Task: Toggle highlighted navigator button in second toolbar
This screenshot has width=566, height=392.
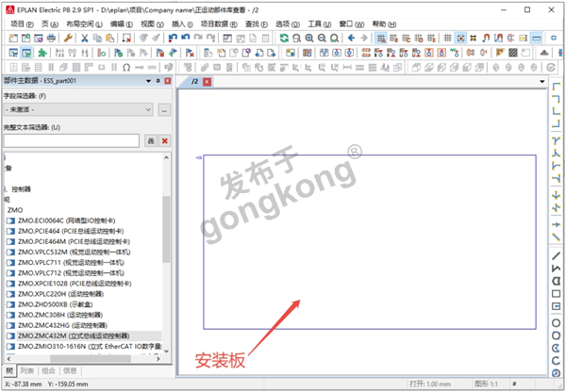Action: pyautogui.click(x=26, y=53)
